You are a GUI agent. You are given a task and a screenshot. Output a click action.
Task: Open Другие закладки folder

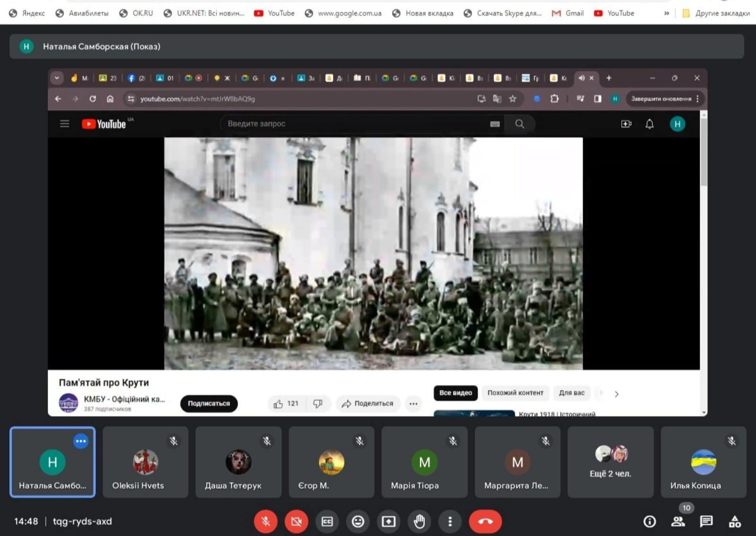coord(716,13)
